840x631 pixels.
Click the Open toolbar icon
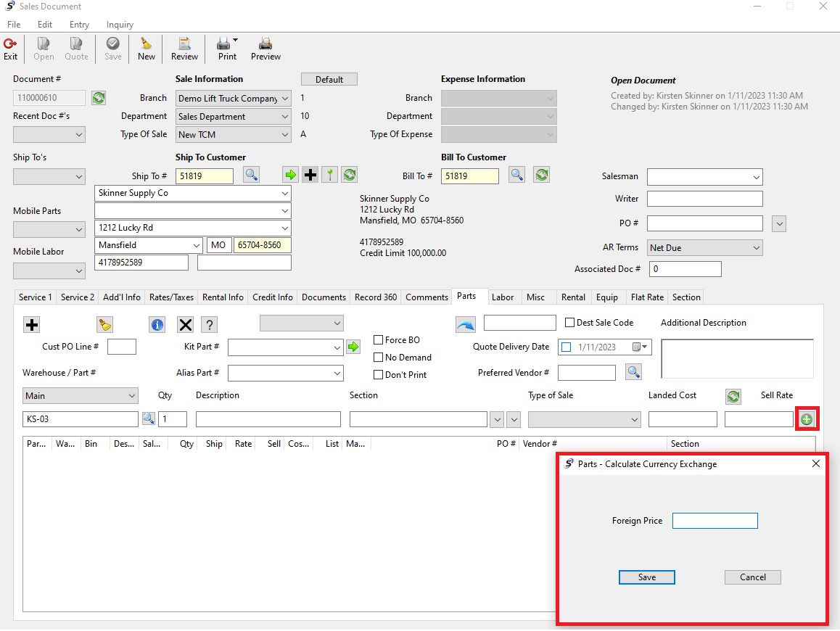click(x=44, y=49)
